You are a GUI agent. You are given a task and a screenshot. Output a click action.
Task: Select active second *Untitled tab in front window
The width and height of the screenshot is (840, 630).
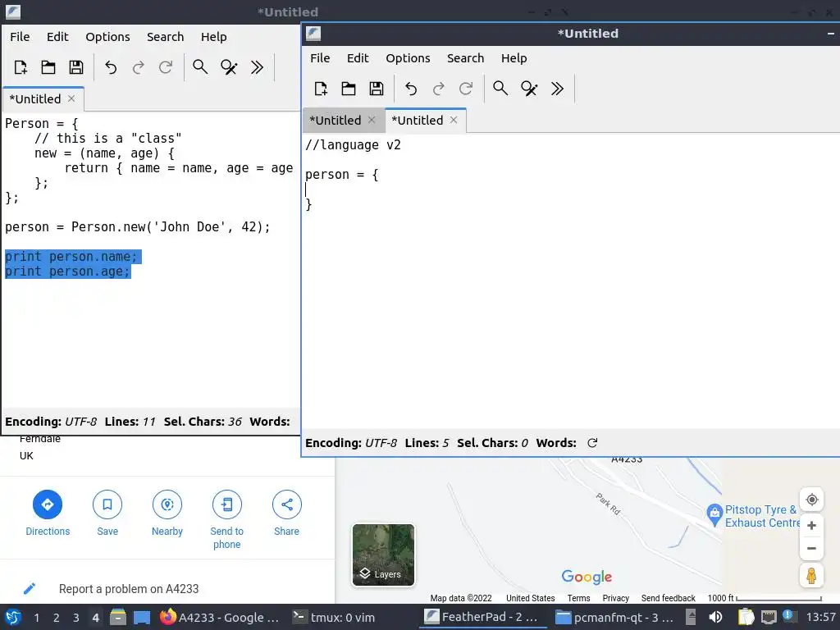418,120
